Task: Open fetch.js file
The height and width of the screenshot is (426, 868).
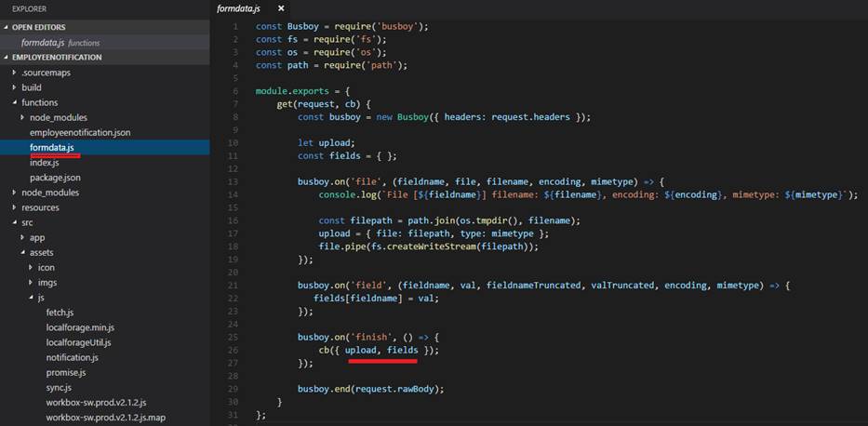Action: coord(60,313)
